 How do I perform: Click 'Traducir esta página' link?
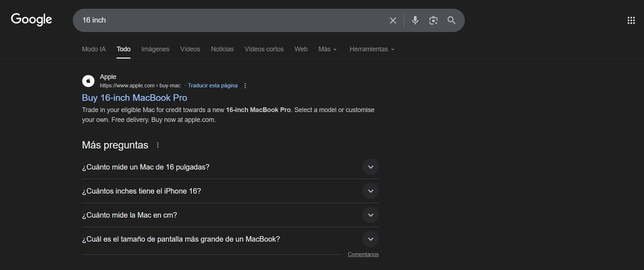[213, 86]
